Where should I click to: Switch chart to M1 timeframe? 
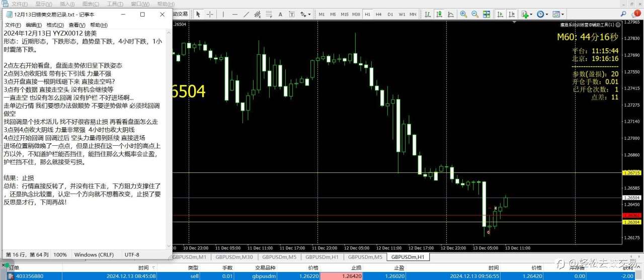321,14
